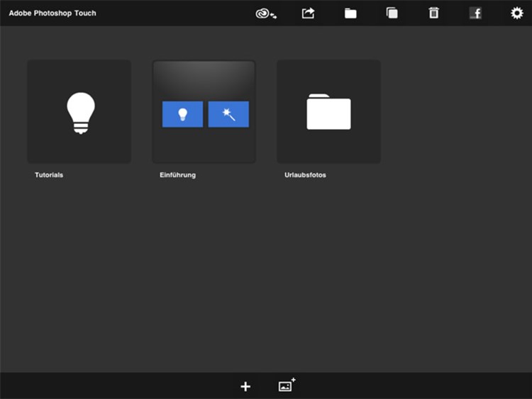Click the Urlaubsfotos label
The image size is (532, 399).
[x=305, y=175]
